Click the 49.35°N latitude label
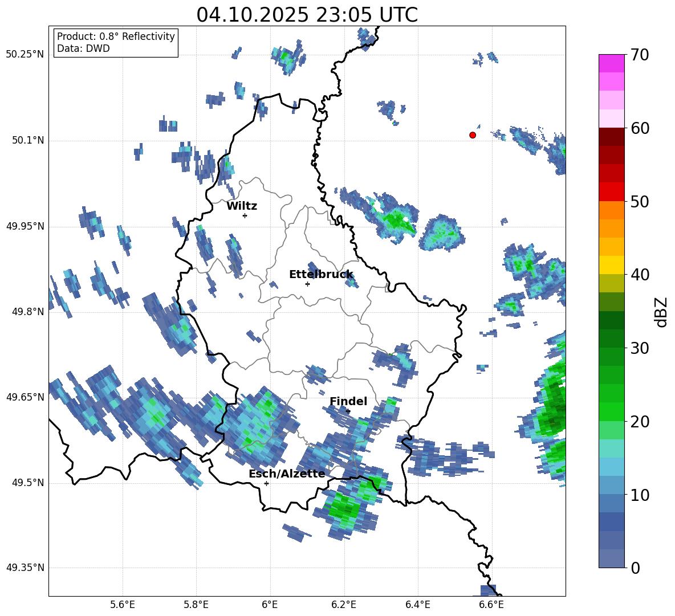 click(25, 568)
